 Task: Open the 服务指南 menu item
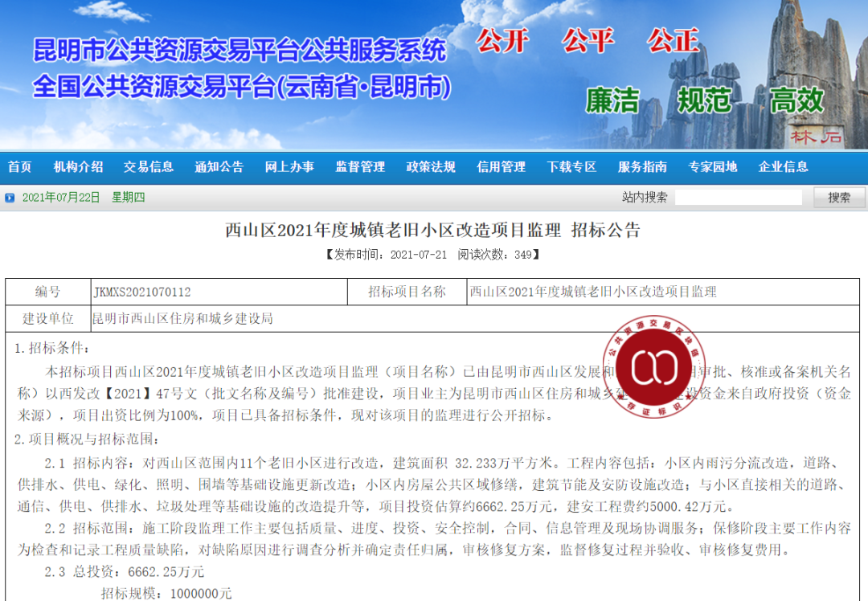pyautogui.click(x=642, y=166)
